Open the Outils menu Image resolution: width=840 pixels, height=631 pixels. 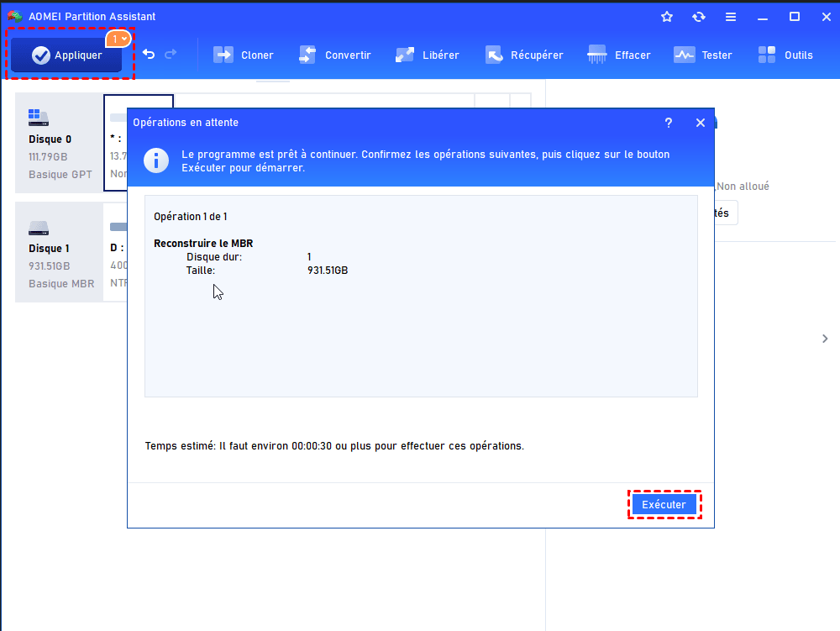[x=785, y=55]
